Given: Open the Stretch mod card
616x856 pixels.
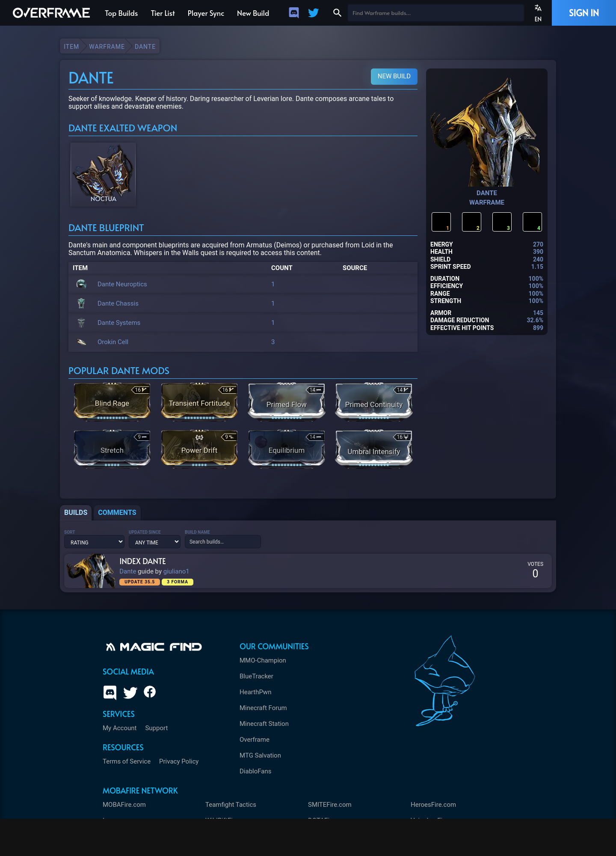Looking at the screenshot, I should (x=112, y=449).
